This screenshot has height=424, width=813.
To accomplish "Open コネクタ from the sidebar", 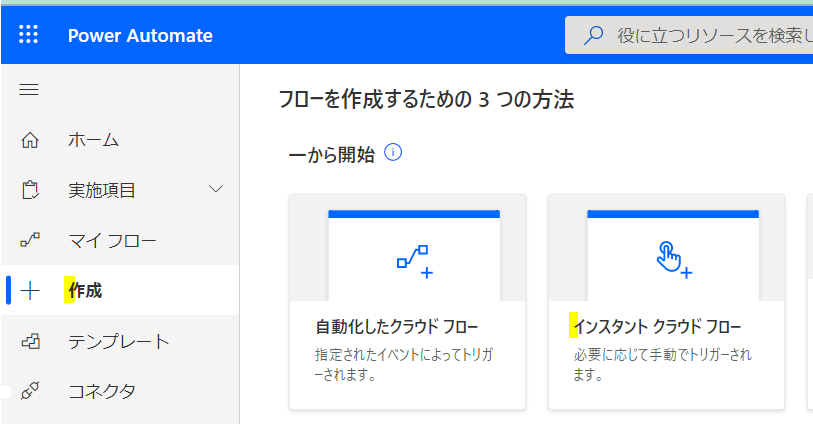I will coord(101,391).
